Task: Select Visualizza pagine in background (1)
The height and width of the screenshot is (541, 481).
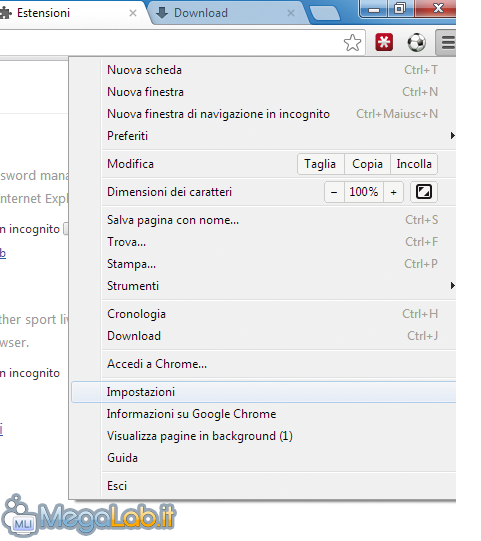Action: pos(262,436)
